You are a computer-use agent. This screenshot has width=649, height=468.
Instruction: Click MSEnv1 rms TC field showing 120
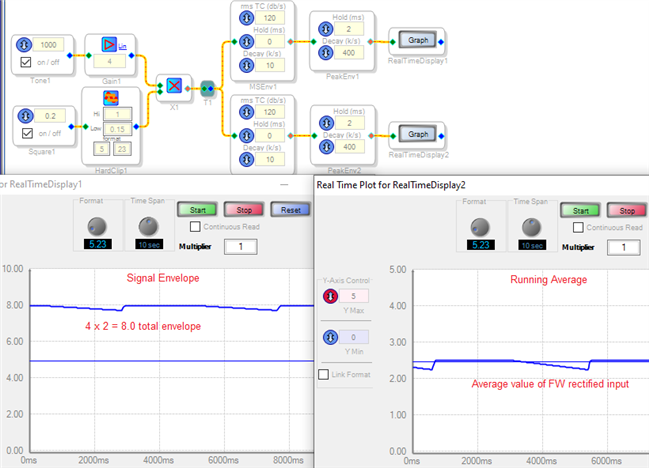(x=270, y=18)
